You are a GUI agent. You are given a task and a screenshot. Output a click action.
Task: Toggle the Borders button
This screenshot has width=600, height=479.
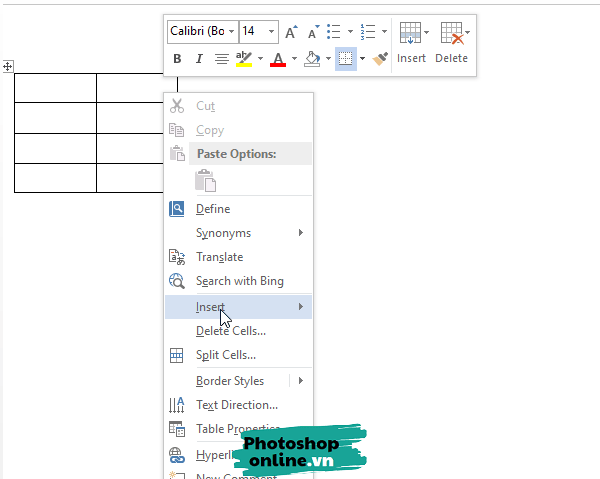pyautogui.click(x=345, y=59)
